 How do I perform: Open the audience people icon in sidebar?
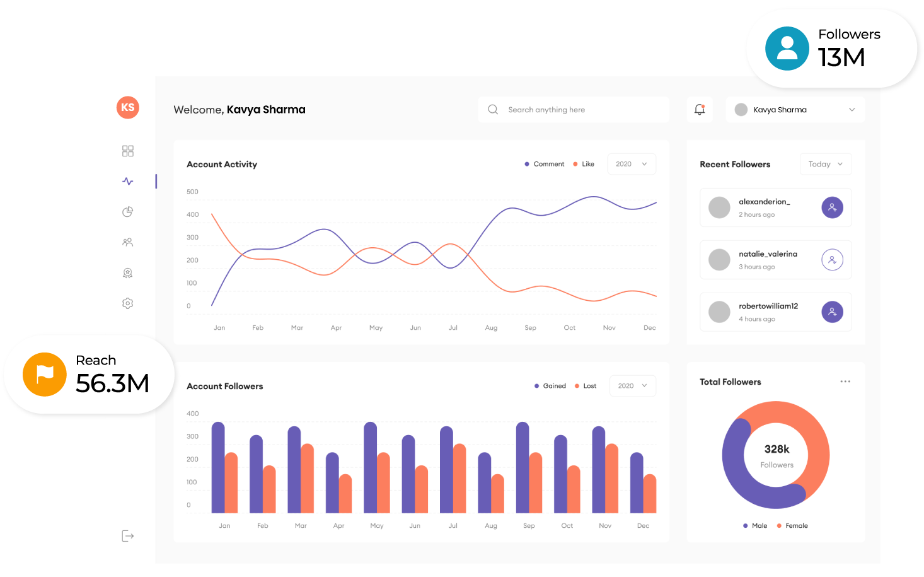128,242
